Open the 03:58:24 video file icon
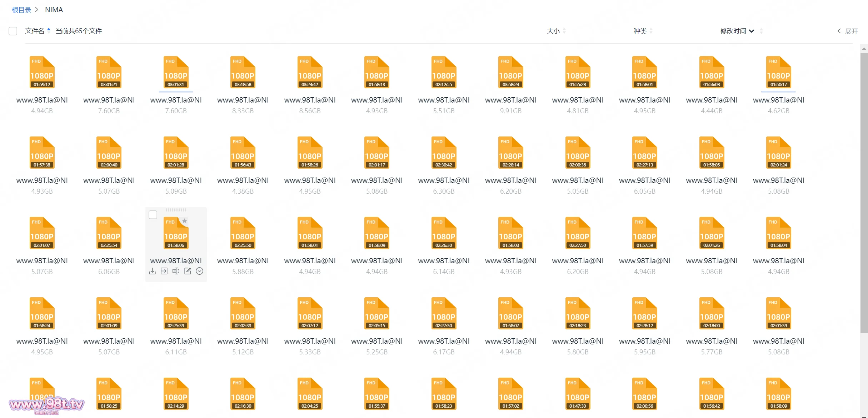 click(510, 72)
